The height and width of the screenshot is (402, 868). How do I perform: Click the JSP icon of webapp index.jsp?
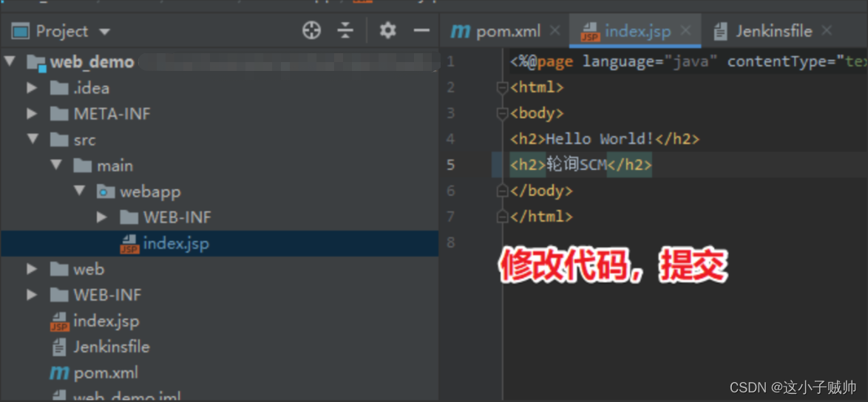(x=129, y=243)
